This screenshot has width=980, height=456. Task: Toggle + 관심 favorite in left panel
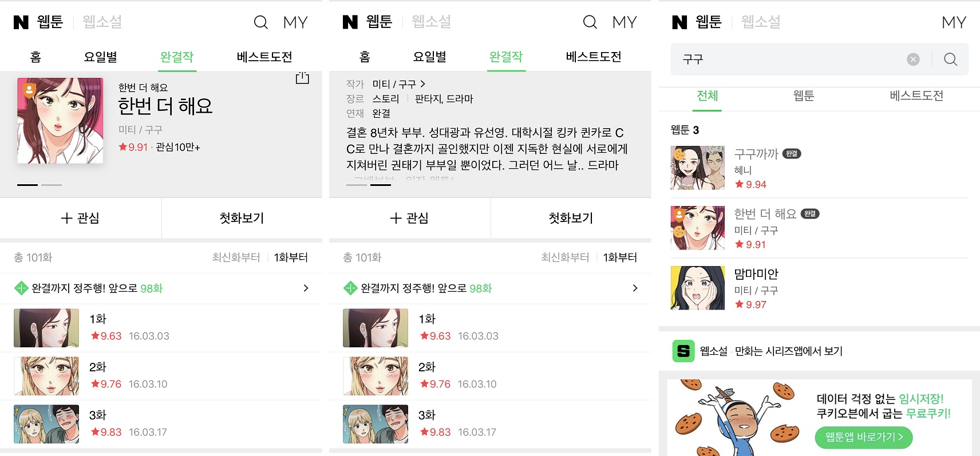[81, 218]
